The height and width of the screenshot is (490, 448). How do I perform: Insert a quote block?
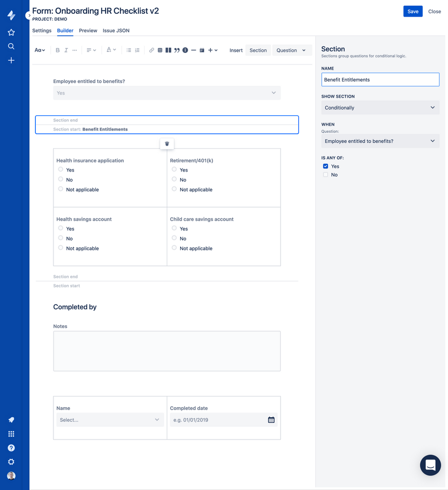(x=177, y=51)
